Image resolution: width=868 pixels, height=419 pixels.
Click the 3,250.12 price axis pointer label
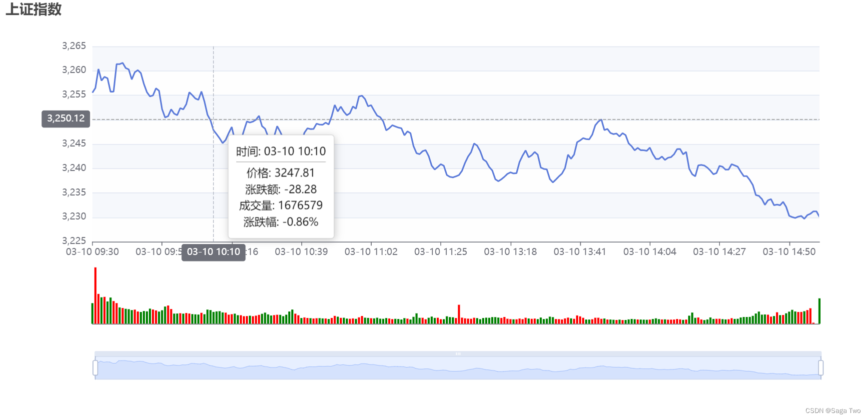(x=66, y=118)
